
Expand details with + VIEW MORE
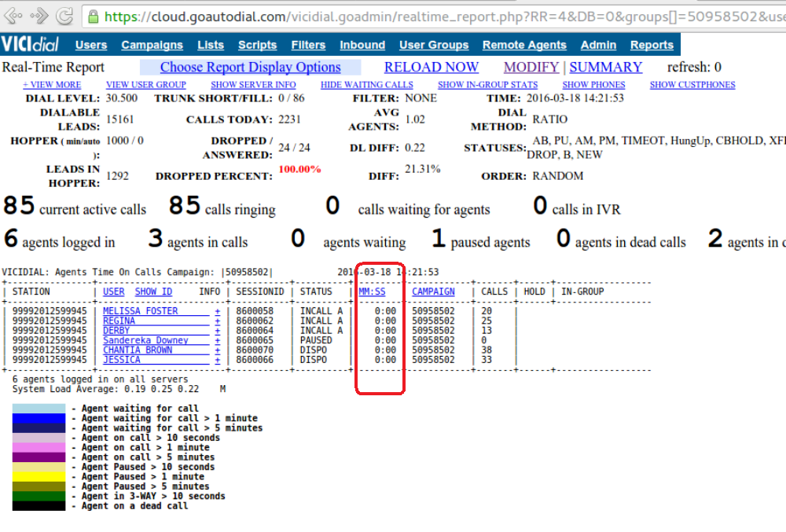[x=52, y=85]
